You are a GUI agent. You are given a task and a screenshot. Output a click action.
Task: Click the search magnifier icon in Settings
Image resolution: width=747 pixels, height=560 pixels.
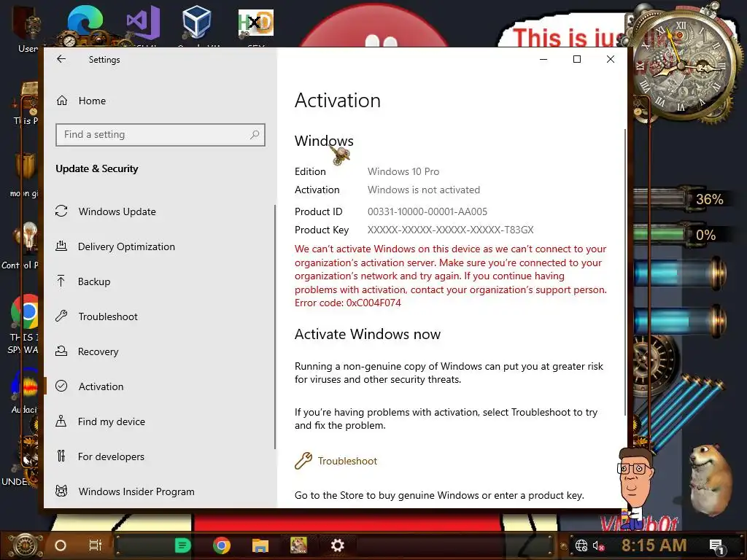point(255,135)
